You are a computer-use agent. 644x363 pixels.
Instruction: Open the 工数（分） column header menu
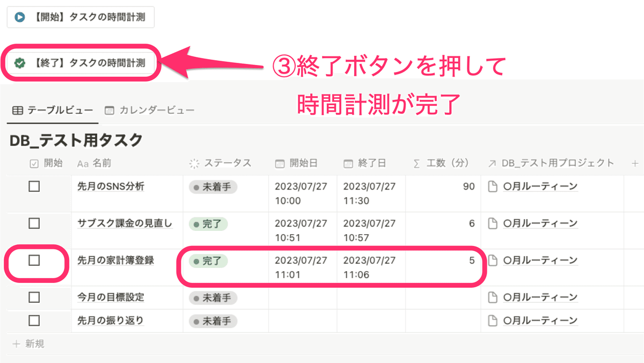443,163
